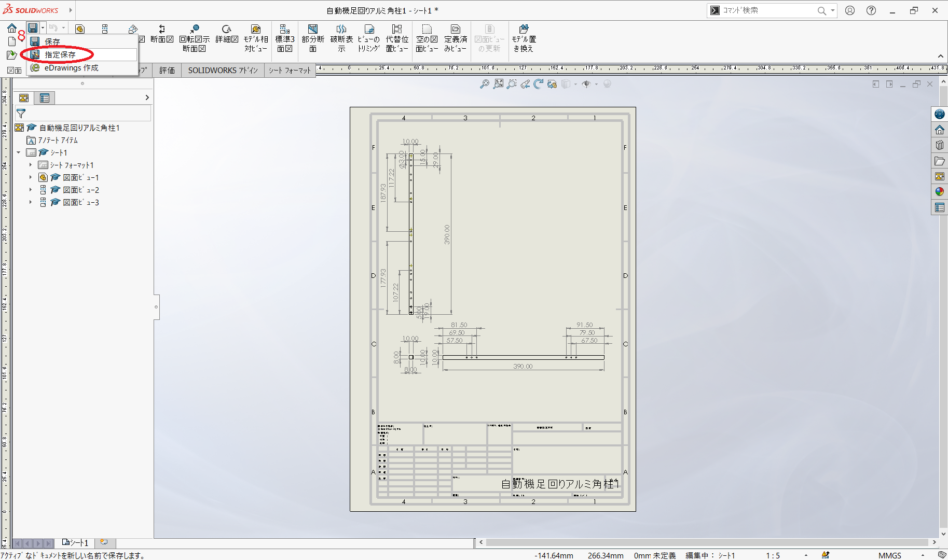Collapse the ribbon with the chevron arrow

(940, 56)
